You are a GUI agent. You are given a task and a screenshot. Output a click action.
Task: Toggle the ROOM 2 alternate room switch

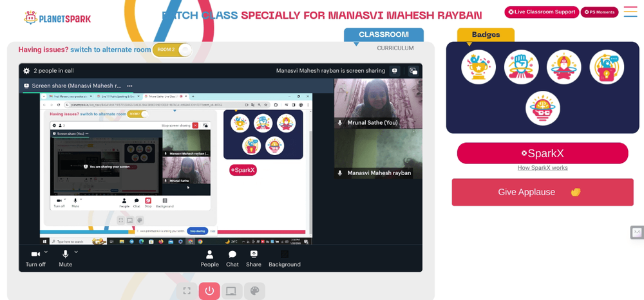(x=173, y=50)
